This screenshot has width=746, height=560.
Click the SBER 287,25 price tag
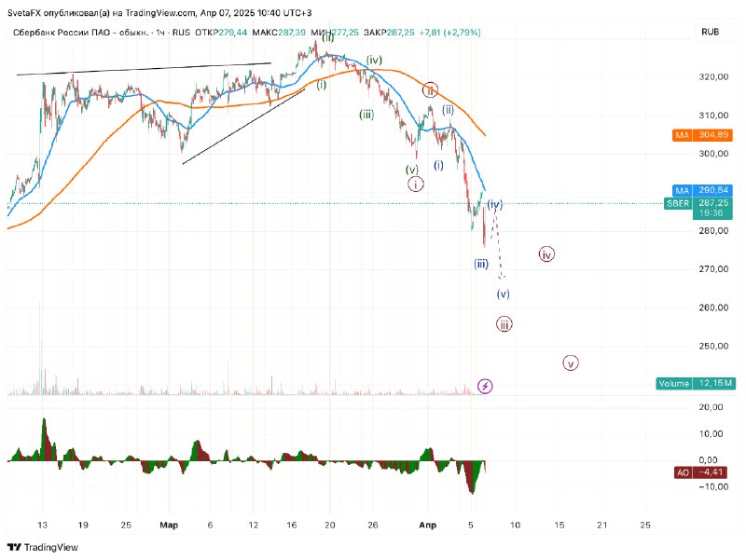698,203
